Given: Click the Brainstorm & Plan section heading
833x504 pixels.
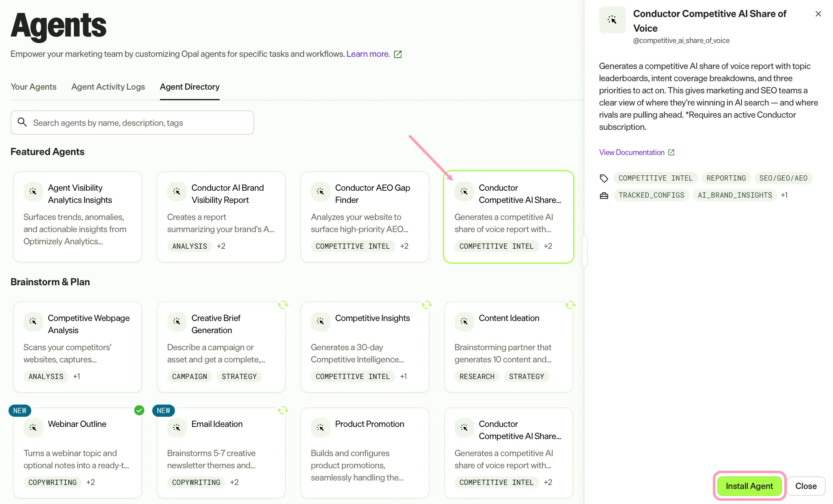Looking at the screenshot, I should click(50, 282).
